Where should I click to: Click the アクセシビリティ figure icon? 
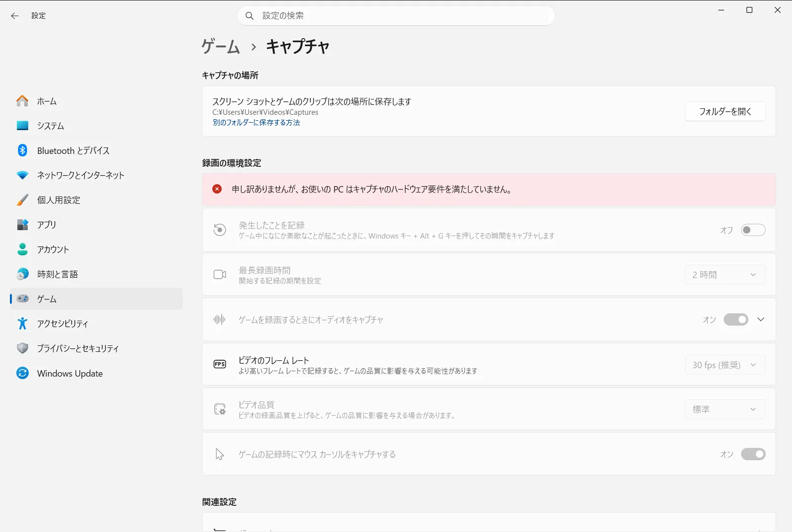tap(22, 324)
